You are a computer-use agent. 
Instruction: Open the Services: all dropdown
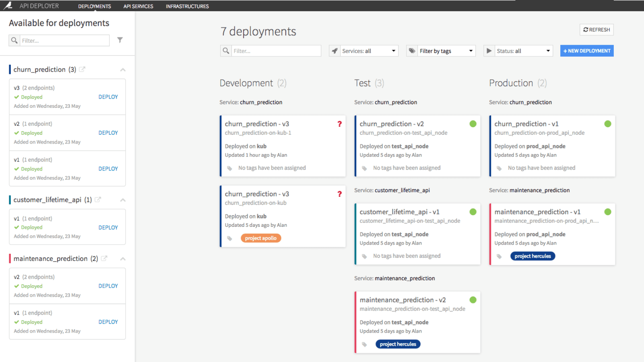[x=363, y=51]
